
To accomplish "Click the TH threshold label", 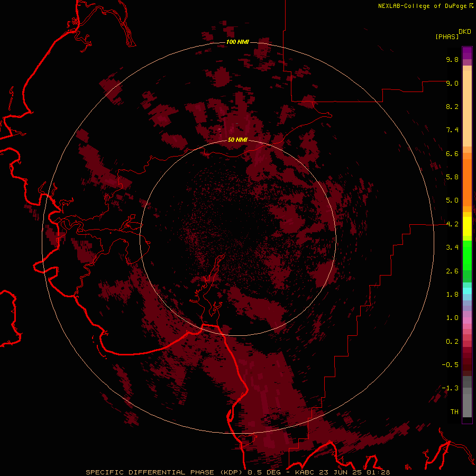I will point(454,412).
